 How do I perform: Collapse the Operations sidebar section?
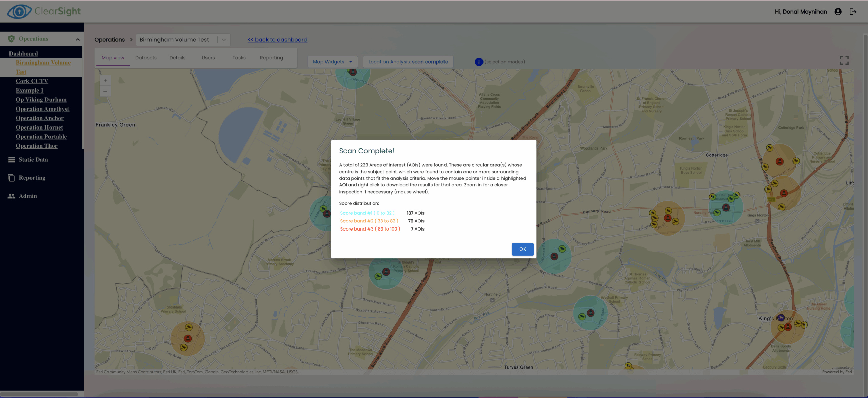tap(78, 39)
